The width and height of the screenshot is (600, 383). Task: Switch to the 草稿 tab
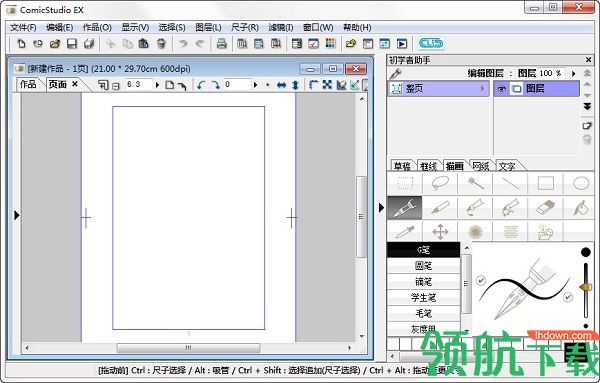point(402,166)
